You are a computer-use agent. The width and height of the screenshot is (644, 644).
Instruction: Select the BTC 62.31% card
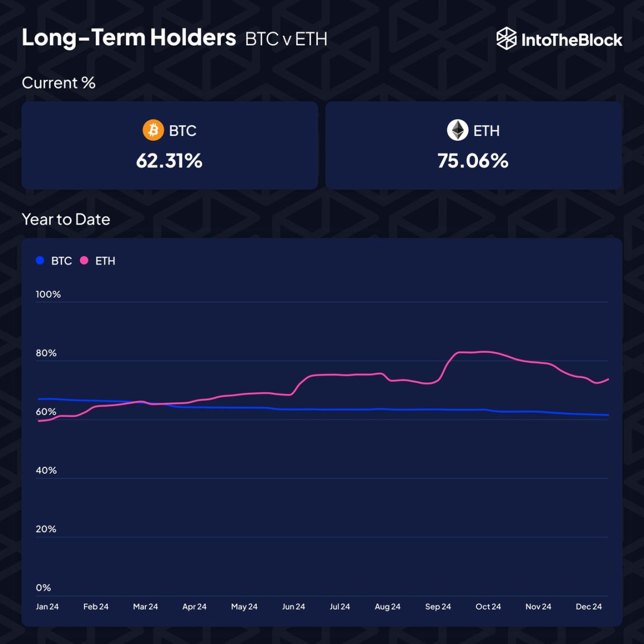pos(169,145)
